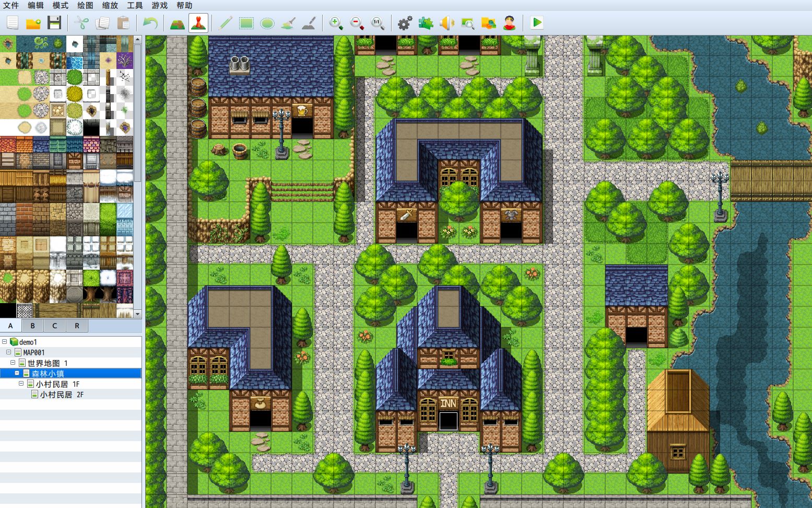Click the tileset palette scroll down arrow
This screenshot has height=508, width=812.
[138, 314]
